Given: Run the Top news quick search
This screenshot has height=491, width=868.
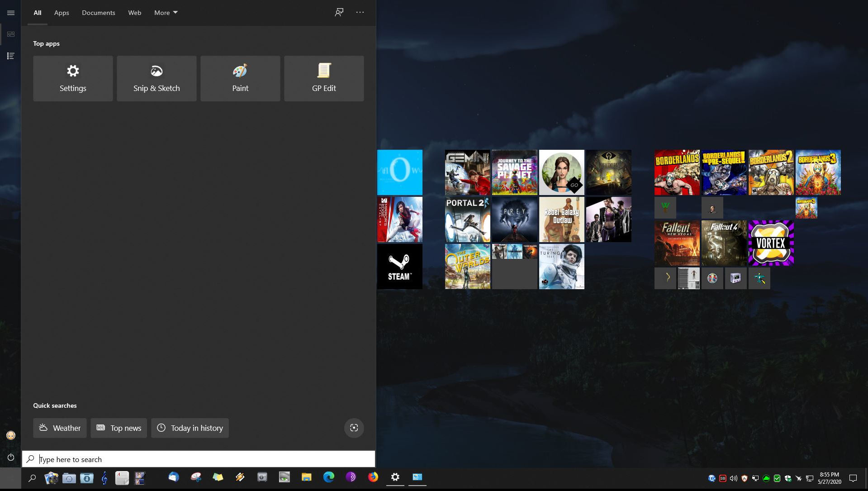Looking at the screenshot, I should point(119,428).
